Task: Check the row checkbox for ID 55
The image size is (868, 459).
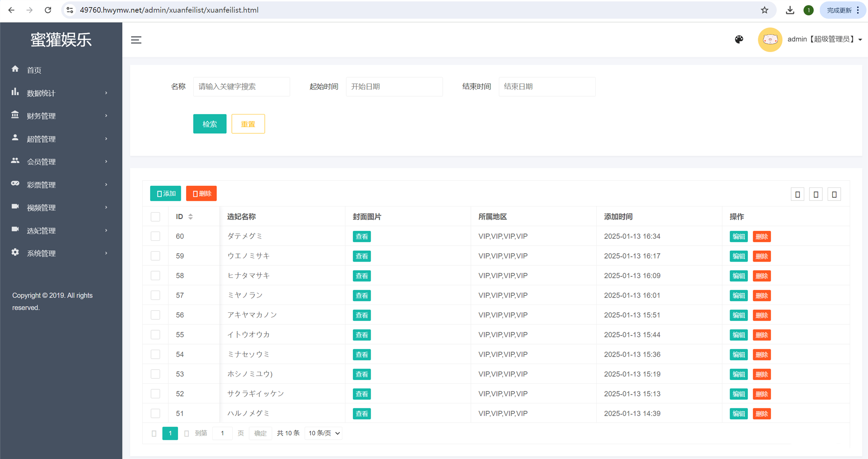Action: point(155,334)
